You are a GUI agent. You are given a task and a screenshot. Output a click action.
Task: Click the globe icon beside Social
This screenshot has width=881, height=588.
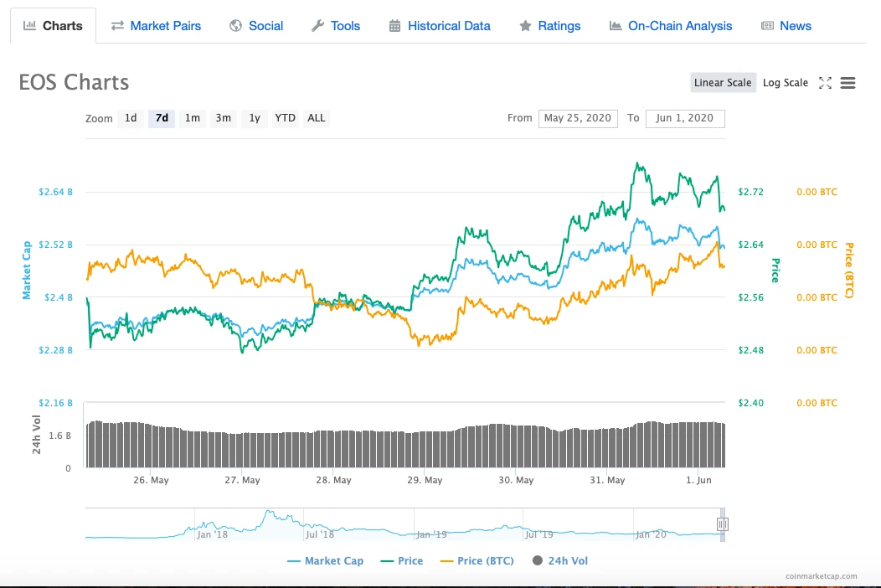tap(235, 26)
